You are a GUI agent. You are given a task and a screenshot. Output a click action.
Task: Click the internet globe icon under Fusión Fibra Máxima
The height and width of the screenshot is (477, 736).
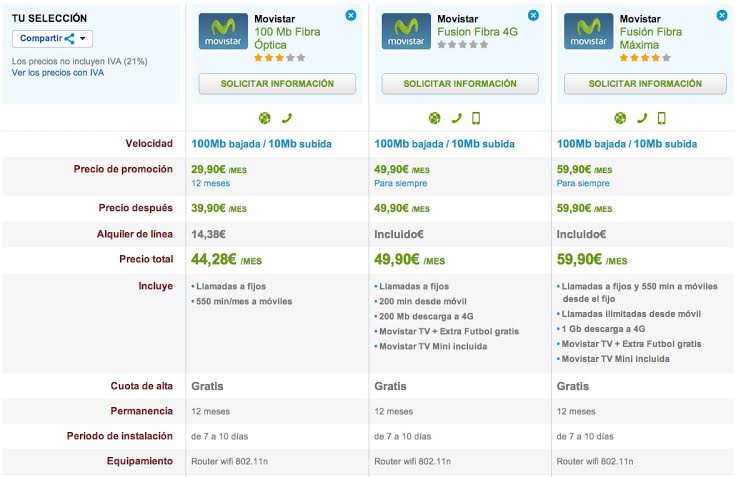(x=620, y=118)
